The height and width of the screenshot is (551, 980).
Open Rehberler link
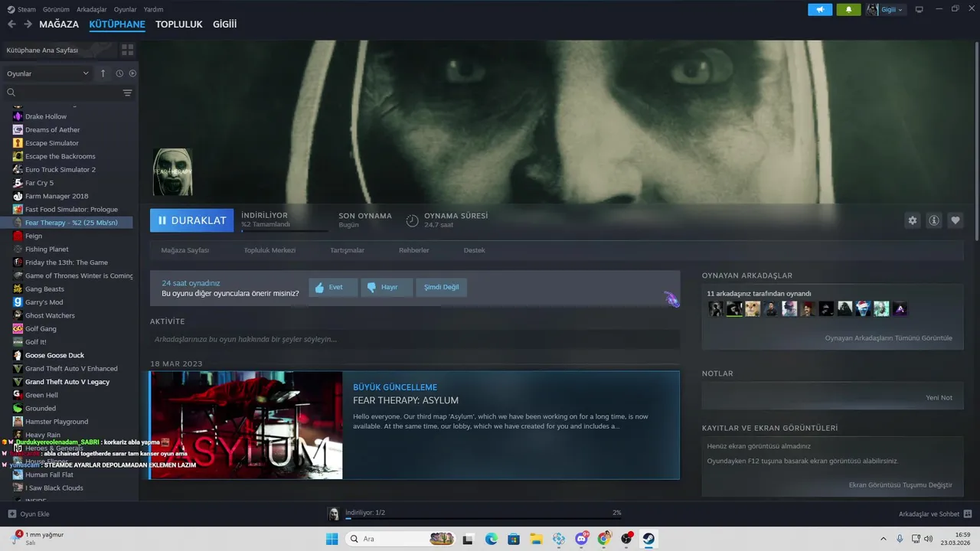coord(414,250)
